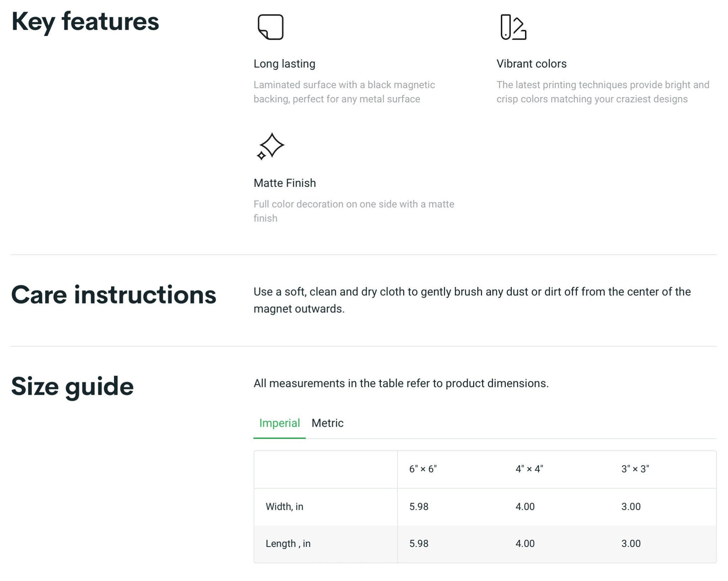The image size is (728, 581).
Task: Click the Matte Finish feature title
Action: (x=285, y=183)
